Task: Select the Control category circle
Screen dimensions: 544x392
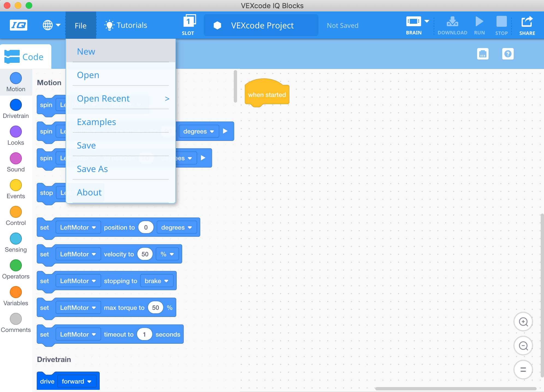Action: 16,212
